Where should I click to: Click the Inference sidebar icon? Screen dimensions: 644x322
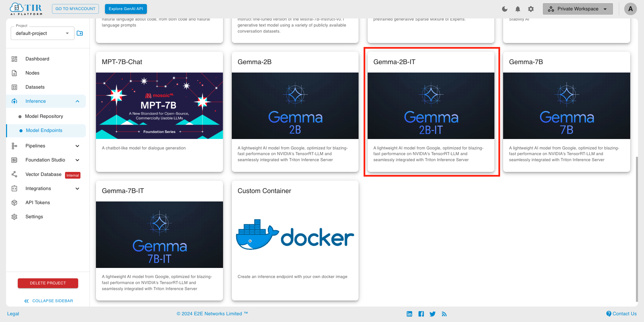14,101
